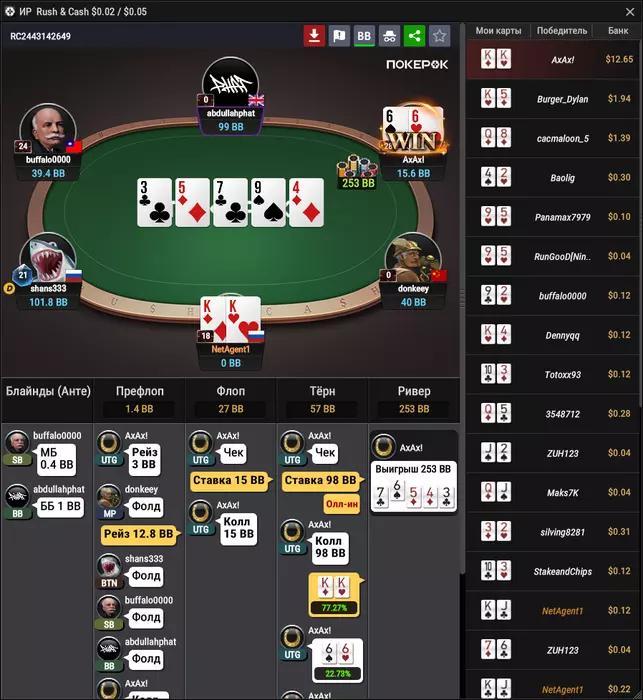Download the hand history with red arrow icon
Image resolution: width=643 pixels, height=700 pixels.
tap(314, 36)
